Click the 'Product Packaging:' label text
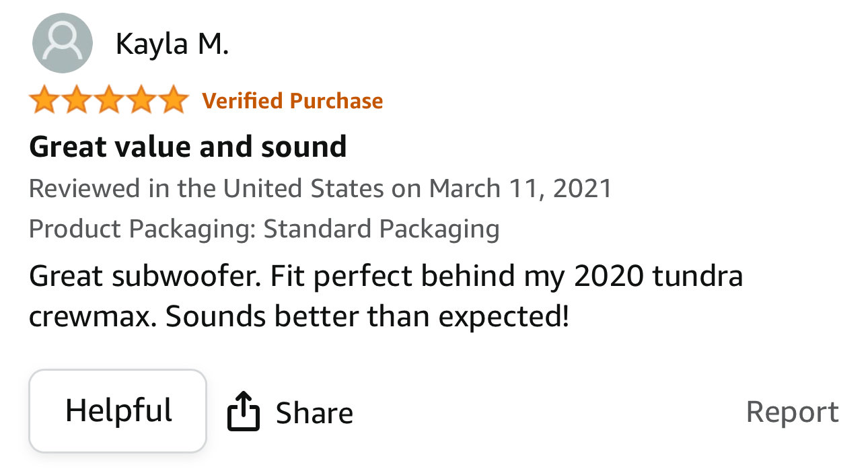Screen dimensions: 868x473 (x=143, y=229)
